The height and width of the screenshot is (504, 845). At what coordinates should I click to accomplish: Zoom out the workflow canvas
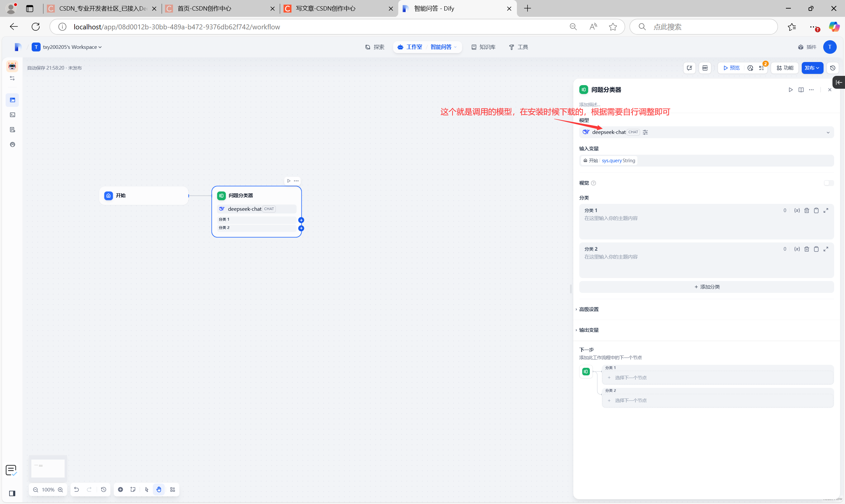coord(36,489)
